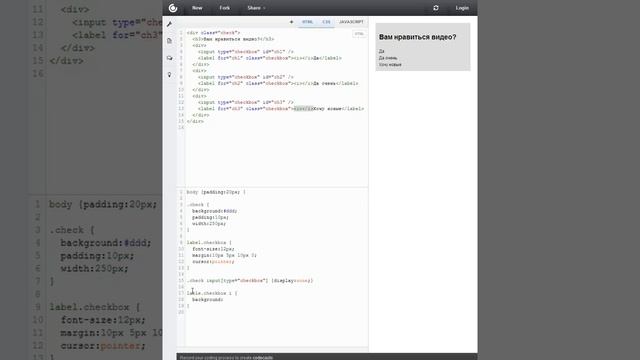Click the document icon in left sidebar

(169, 41)
